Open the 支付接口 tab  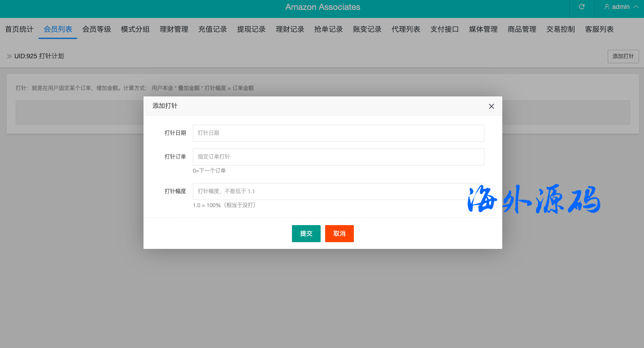pyautogui.click(x=444, y=30)
